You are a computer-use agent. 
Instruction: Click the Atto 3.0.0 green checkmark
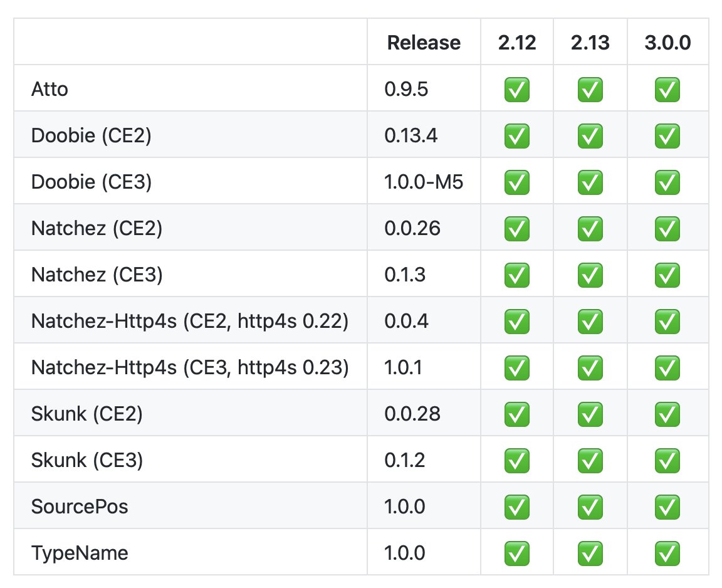tap(667, 89)
